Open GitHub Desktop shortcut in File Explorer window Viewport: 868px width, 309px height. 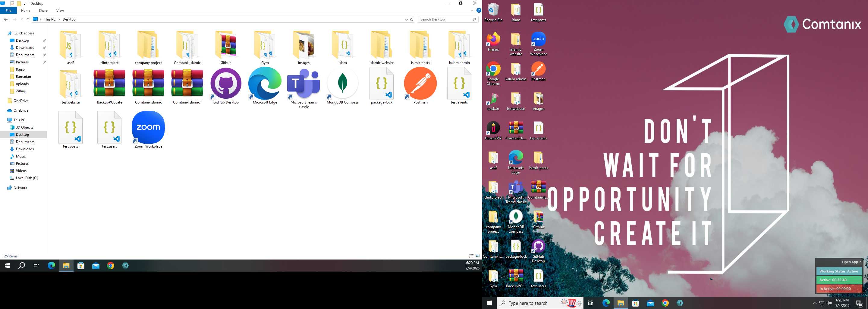[226, 86]
